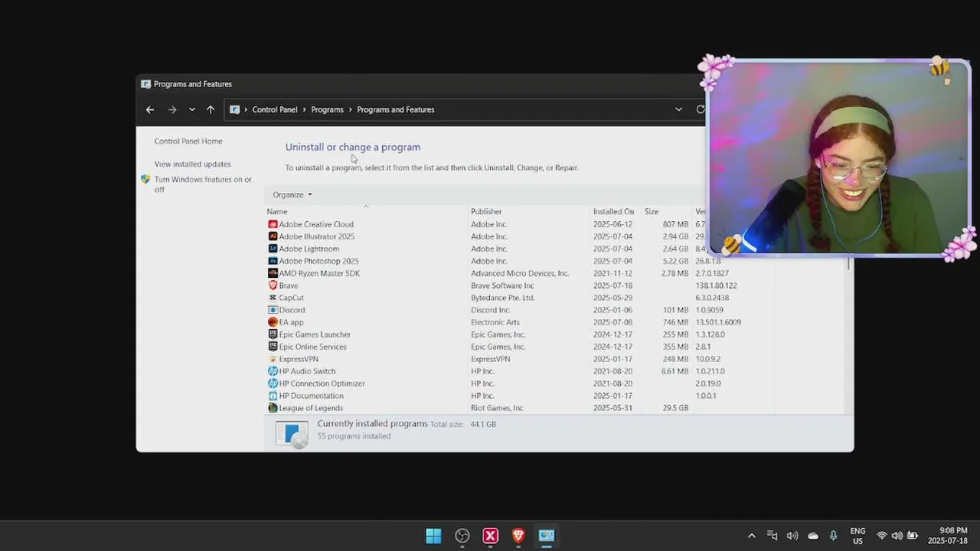Select the Discord program icon
The height and width of the screenshot is (551, 980).
273,310
